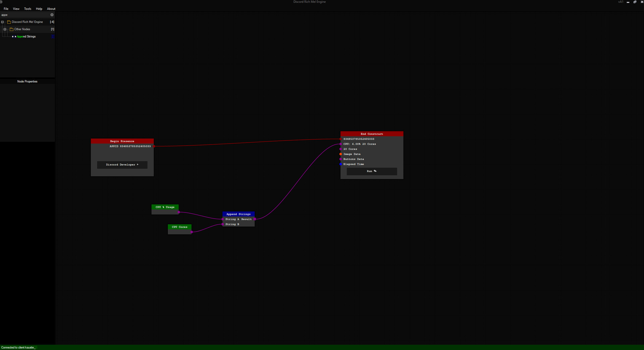Screen dimensions: 644x350
Task: Click the Other Nodes folder icon
Action: coord(11,29)
